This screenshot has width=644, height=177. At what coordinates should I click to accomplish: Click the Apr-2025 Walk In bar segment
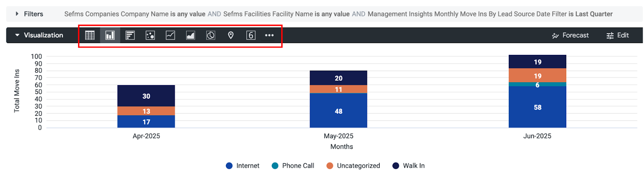tap(146, 96)
